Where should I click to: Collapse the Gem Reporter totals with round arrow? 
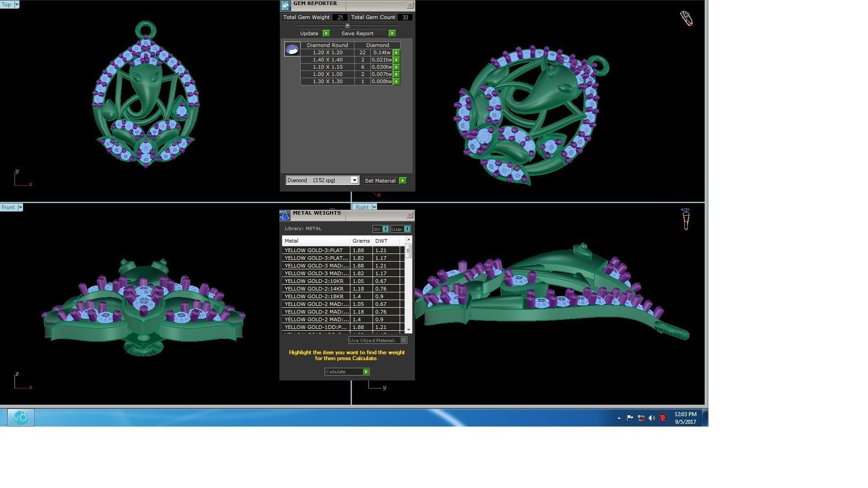tap(347, 25)
